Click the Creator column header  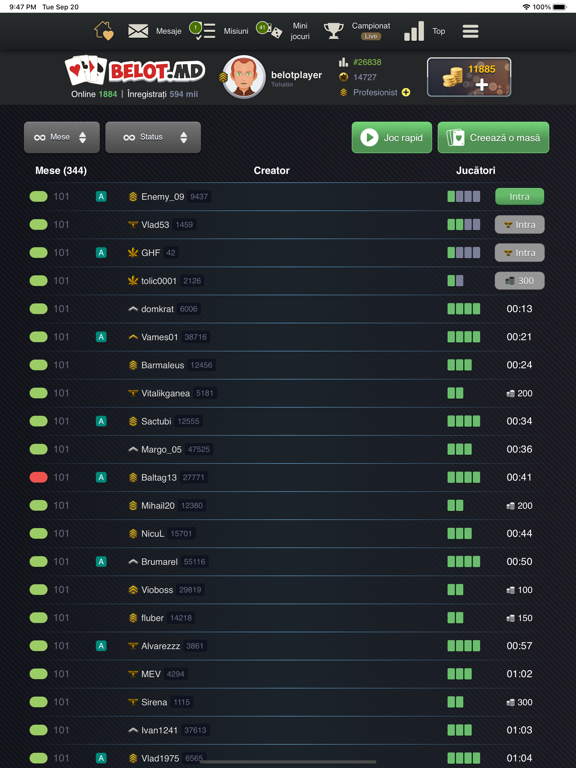(271, 170)
